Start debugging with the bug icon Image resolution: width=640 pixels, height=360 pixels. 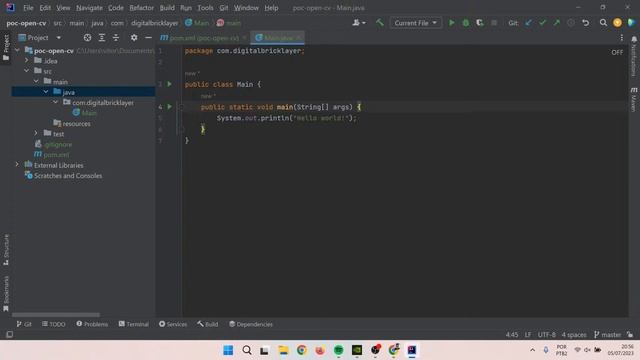coord(465,23)
